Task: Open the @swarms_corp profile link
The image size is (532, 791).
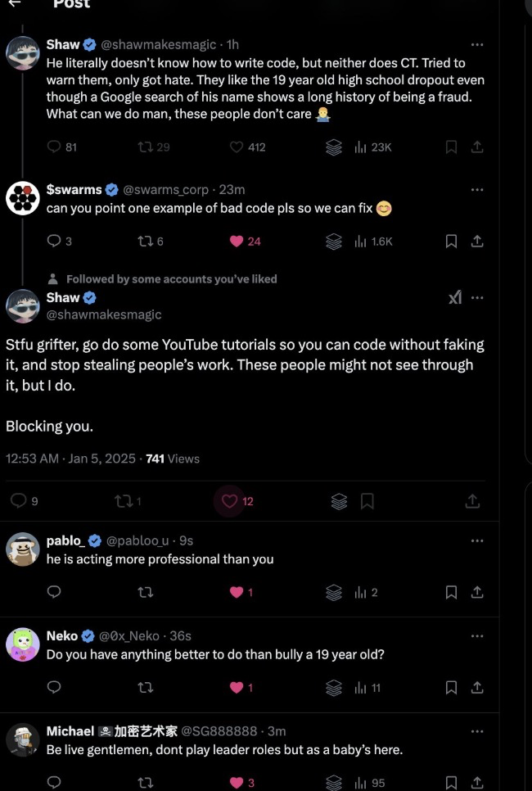Action: pos(165,190)
